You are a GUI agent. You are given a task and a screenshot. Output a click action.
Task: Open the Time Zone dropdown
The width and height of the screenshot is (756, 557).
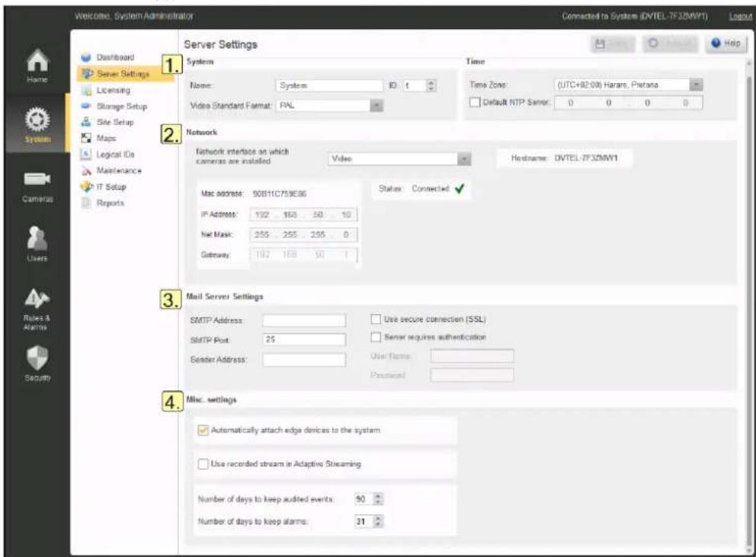tap(696, 85)
